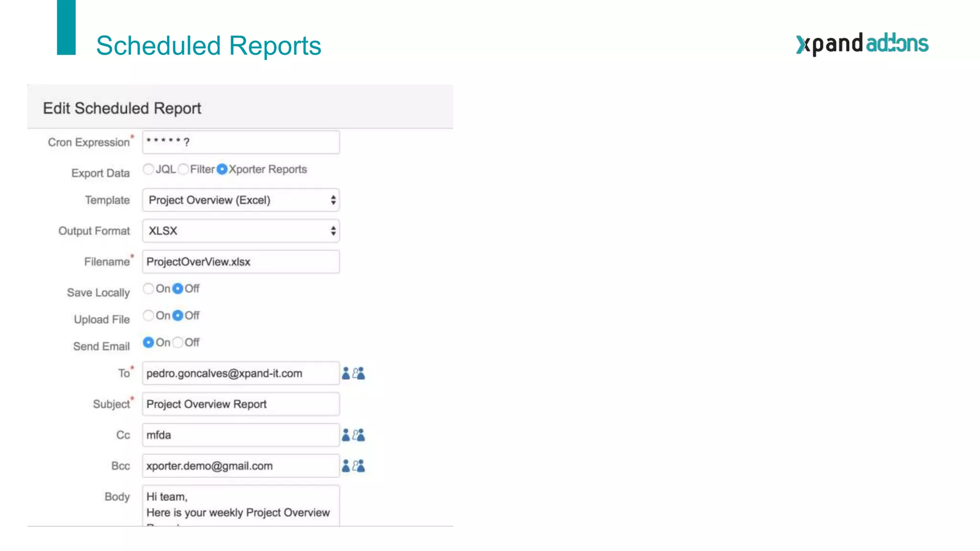Open the Template dropdown showing Project Overview (Excel)

click(x=241, y=200)
